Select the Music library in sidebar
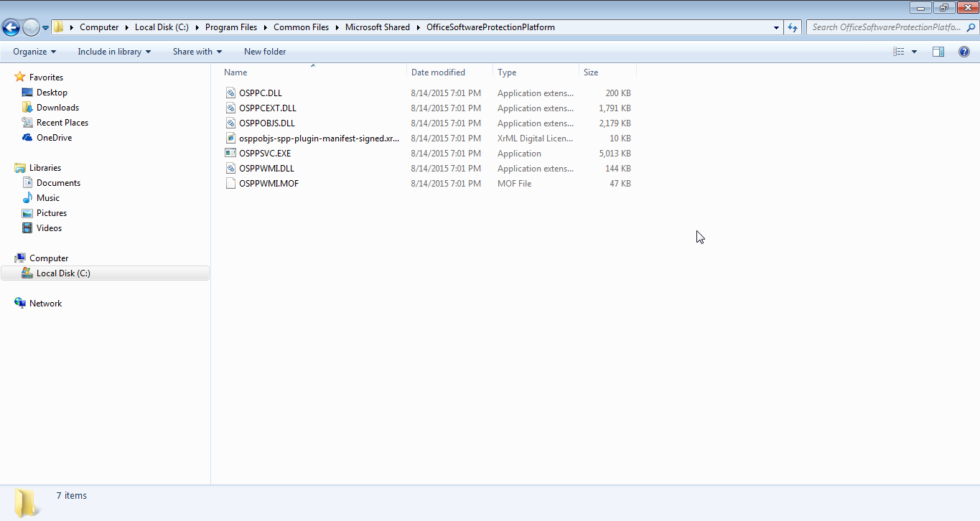The image size is (980, 521). point(47,198)
